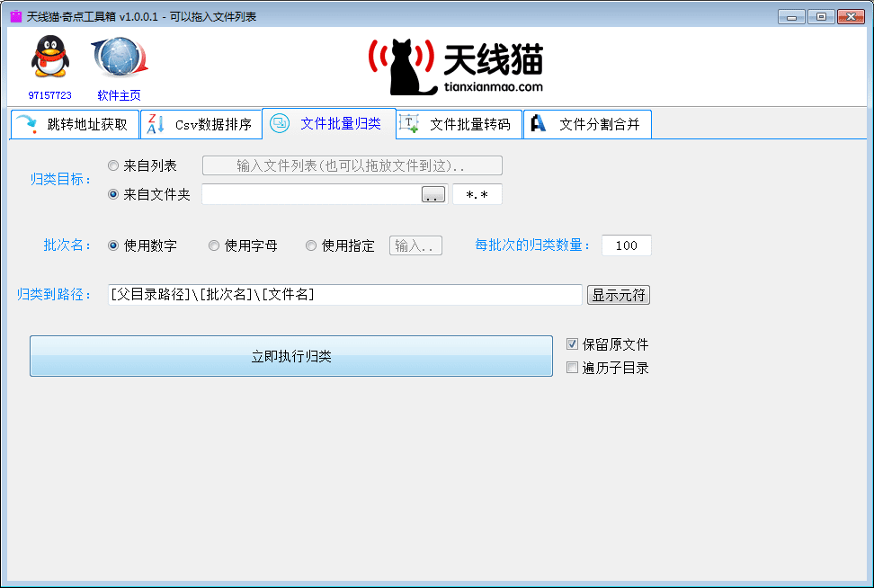Click the 归类到路径 label
The image size is (874, 588).
point(54,294)
